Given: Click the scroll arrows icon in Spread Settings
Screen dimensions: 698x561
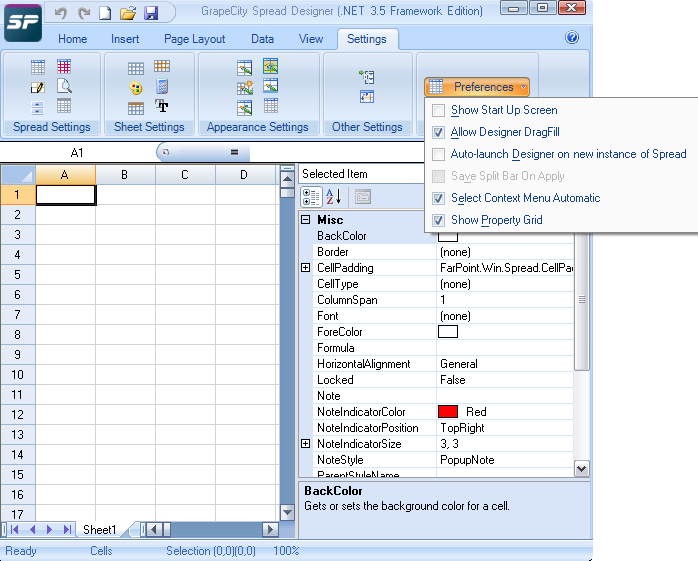Looking at the screenshot, I should click(x=38, y=107).
